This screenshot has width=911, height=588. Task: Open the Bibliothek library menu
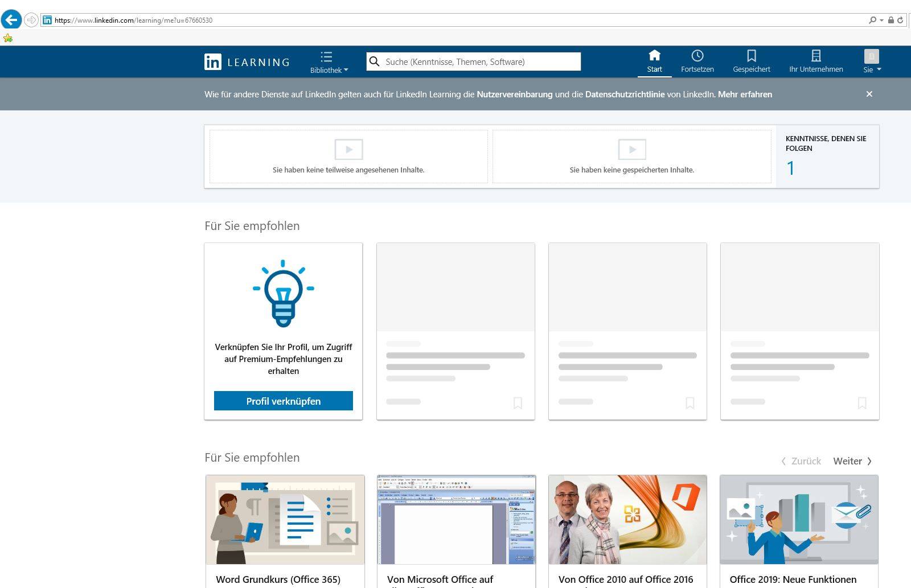point(329,62)
